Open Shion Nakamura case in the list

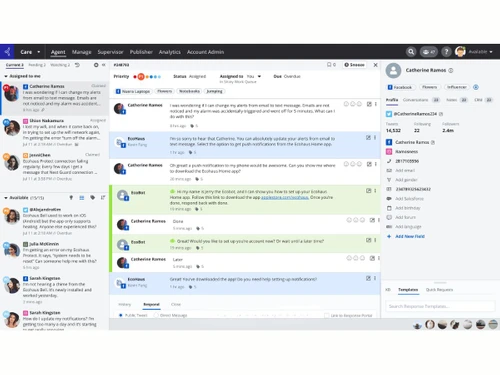click(54, 132)
